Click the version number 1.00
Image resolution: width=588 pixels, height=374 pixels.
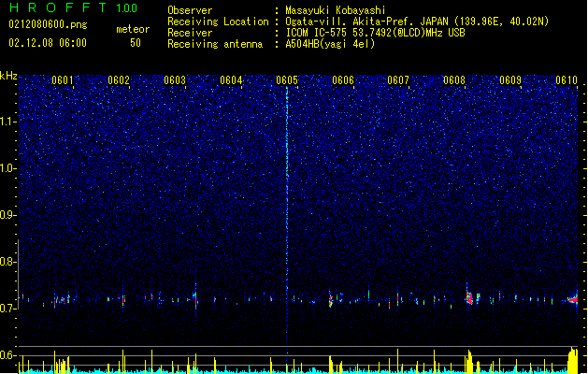tap(127, 8)
